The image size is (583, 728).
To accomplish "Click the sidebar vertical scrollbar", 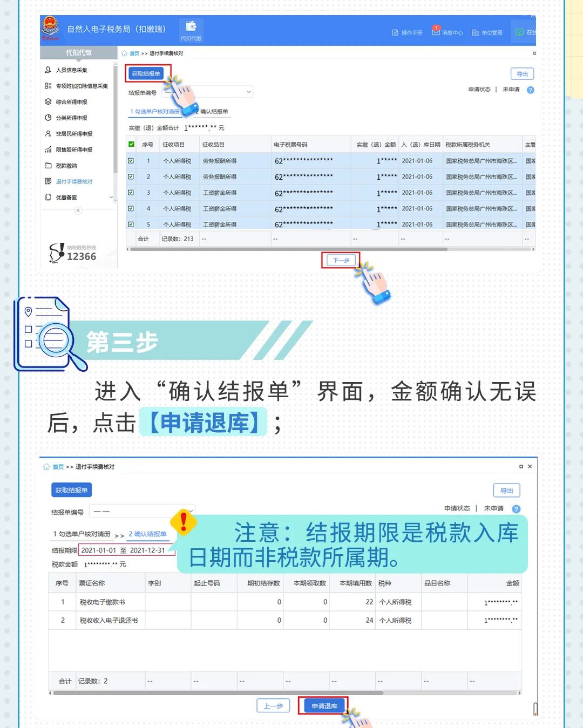I will click(115, 119).
